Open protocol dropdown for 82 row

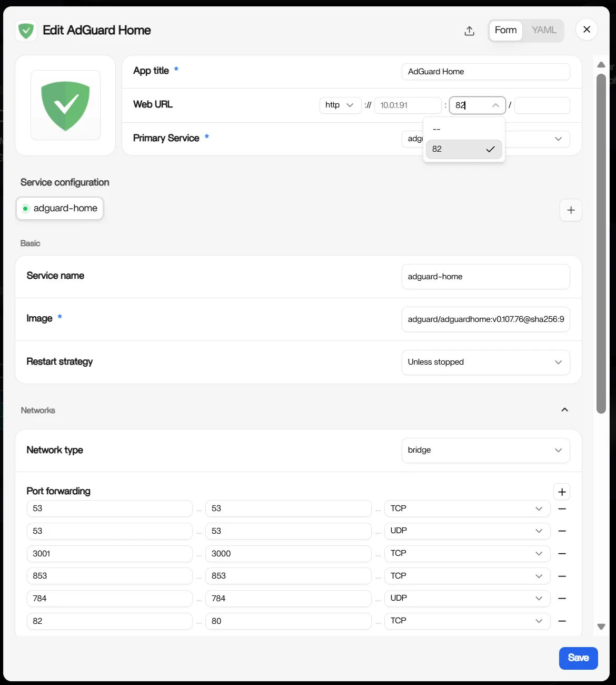(467, 621)
